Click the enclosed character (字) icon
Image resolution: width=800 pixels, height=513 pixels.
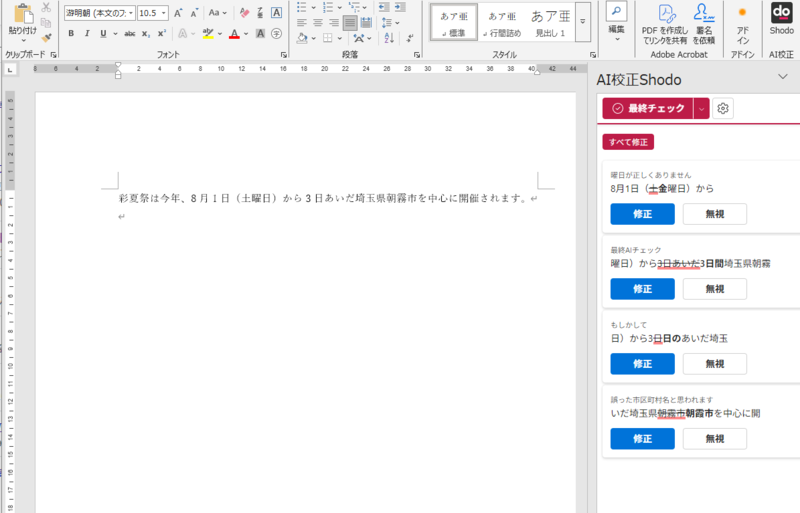click(x=276, y=34)
